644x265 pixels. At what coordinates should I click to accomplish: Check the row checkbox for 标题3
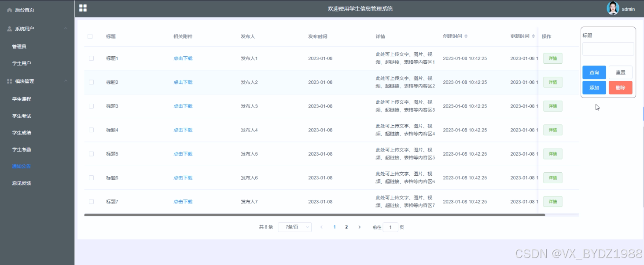pos(91,106)
